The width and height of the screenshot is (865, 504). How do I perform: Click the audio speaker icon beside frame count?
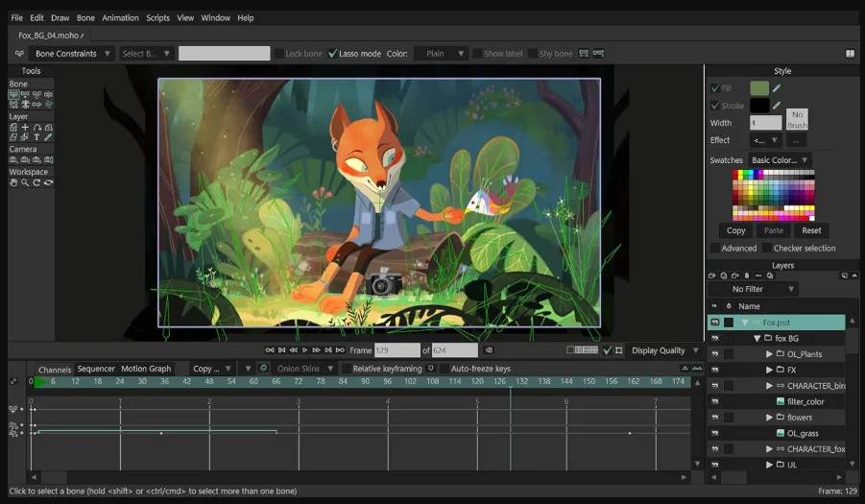point(489,350)
